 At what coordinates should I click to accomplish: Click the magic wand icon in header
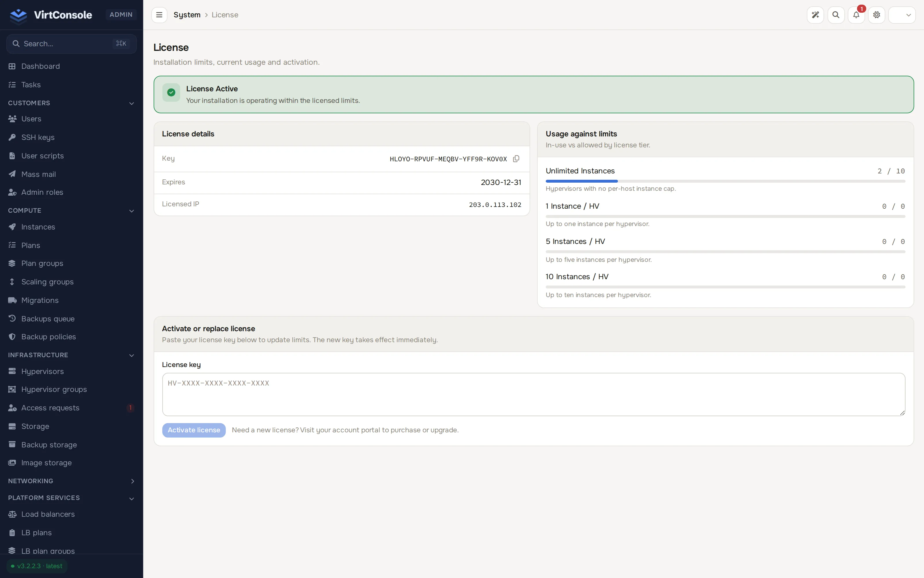click(x=815, y=15)
